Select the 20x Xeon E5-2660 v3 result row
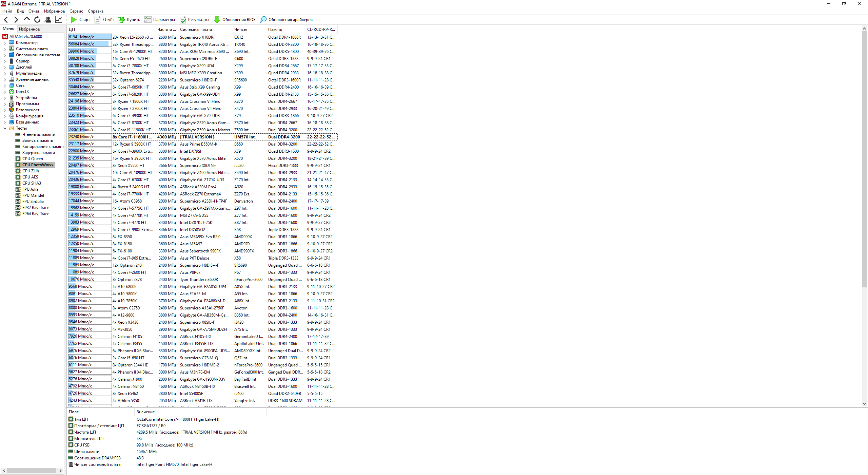The width and height of the screenshot is (868, 475). [202, 37]
